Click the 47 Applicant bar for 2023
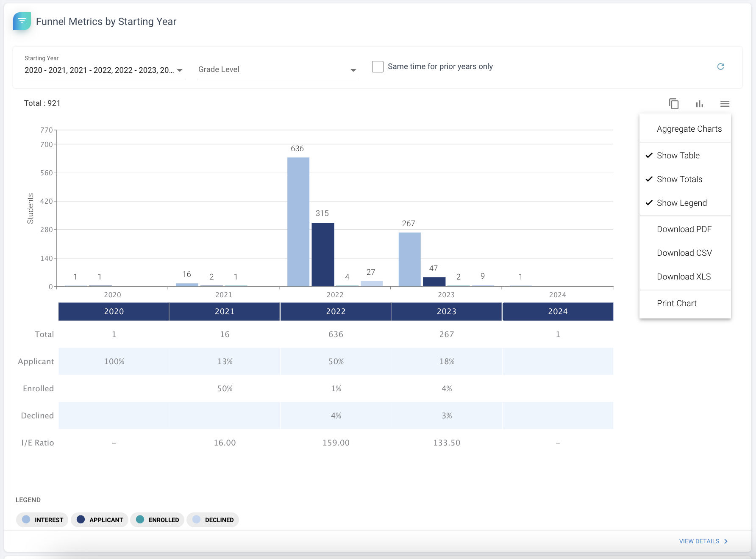 tap(434, 282)
